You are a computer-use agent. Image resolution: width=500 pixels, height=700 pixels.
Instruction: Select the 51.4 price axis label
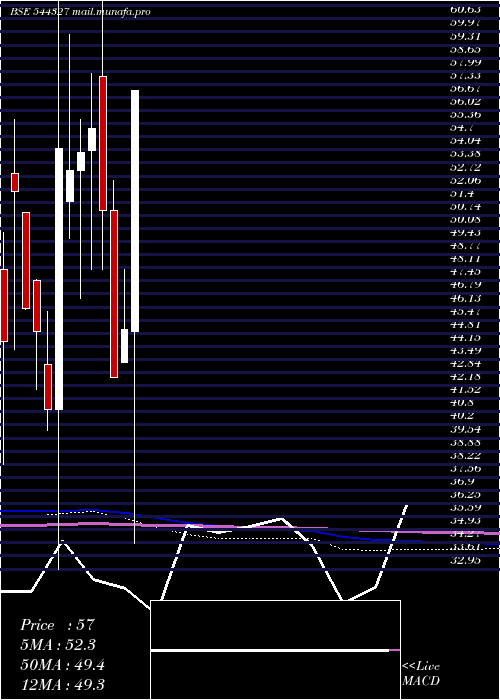[x=462, y=193]
